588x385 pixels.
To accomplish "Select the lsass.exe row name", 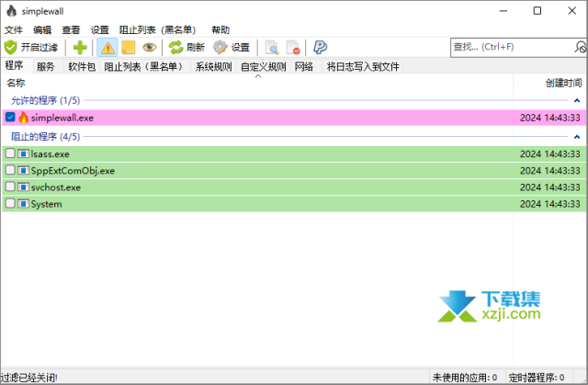I will (x=51, y=153).
